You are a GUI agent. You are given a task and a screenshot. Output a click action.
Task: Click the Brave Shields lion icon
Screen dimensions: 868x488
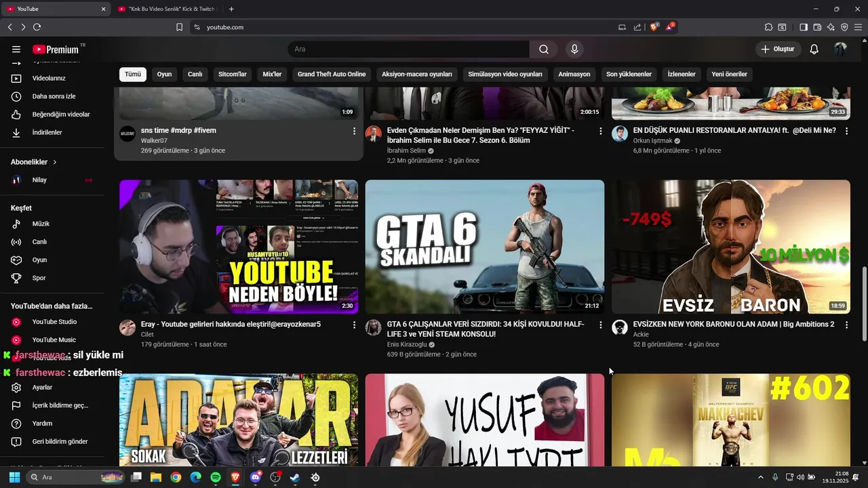coord(654,27)
